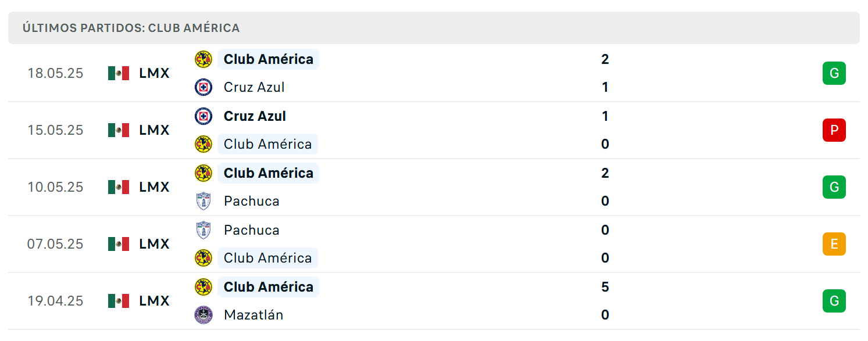Click Mazatlán crest icon

click(203, 315)
